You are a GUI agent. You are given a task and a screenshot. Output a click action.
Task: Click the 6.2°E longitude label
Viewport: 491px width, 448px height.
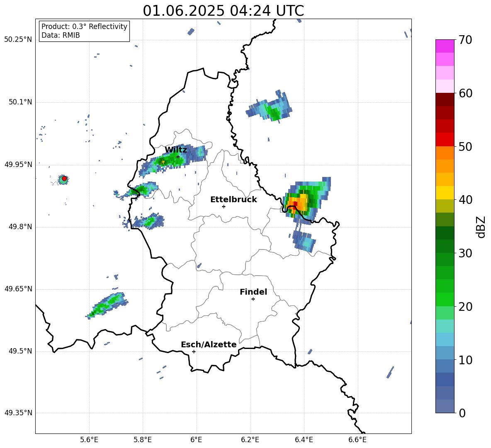(250, 440)
